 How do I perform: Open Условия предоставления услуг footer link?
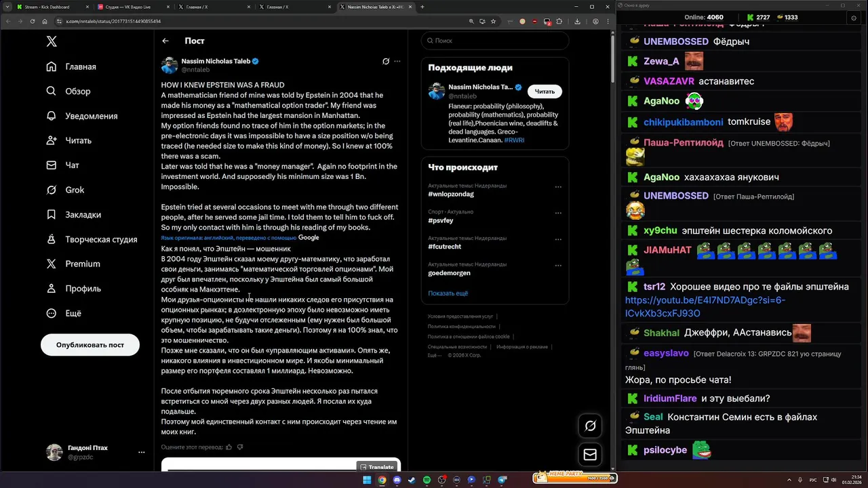point(460,317)
